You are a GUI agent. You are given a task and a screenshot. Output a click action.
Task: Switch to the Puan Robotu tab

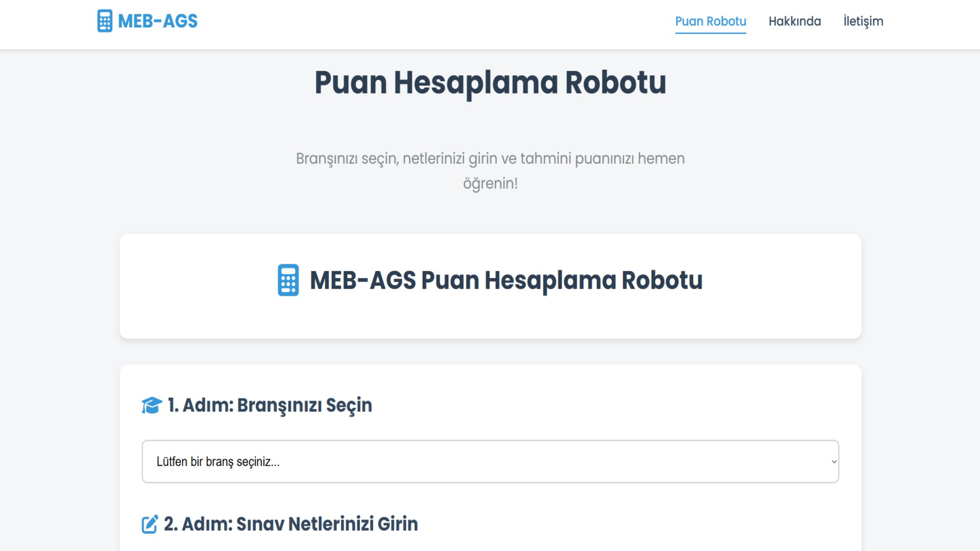pos(710,21)
